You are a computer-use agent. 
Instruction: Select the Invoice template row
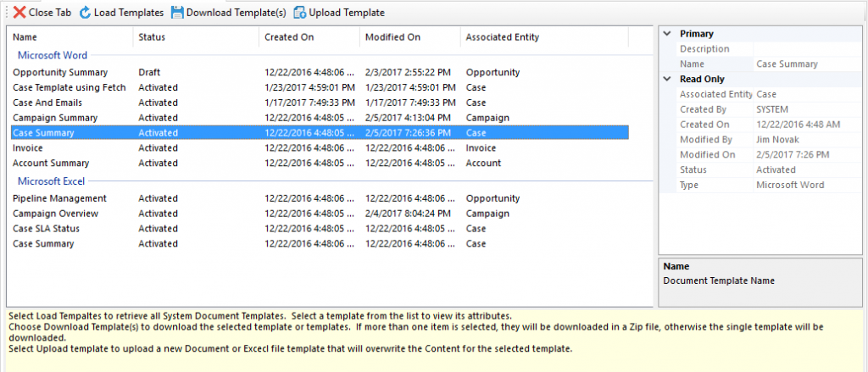[320, 147]
